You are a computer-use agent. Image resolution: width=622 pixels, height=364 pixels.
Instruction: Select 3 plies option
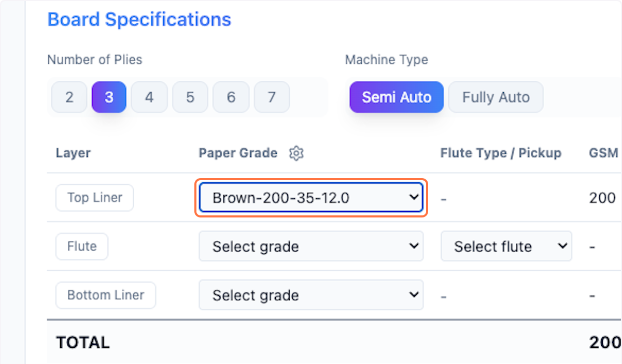click(109, 97)
